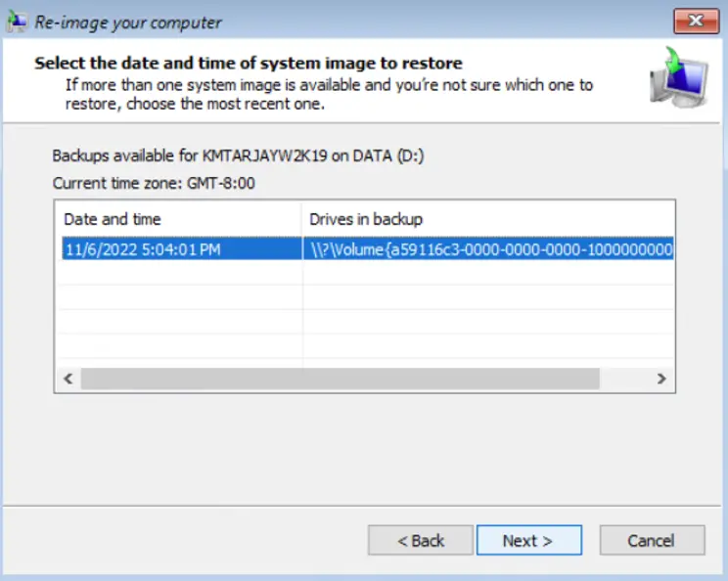This screenshot has height=581, width=728.
Task: Click the divider between the column headers
Action: pyautogui.click(x=302, y=218)
